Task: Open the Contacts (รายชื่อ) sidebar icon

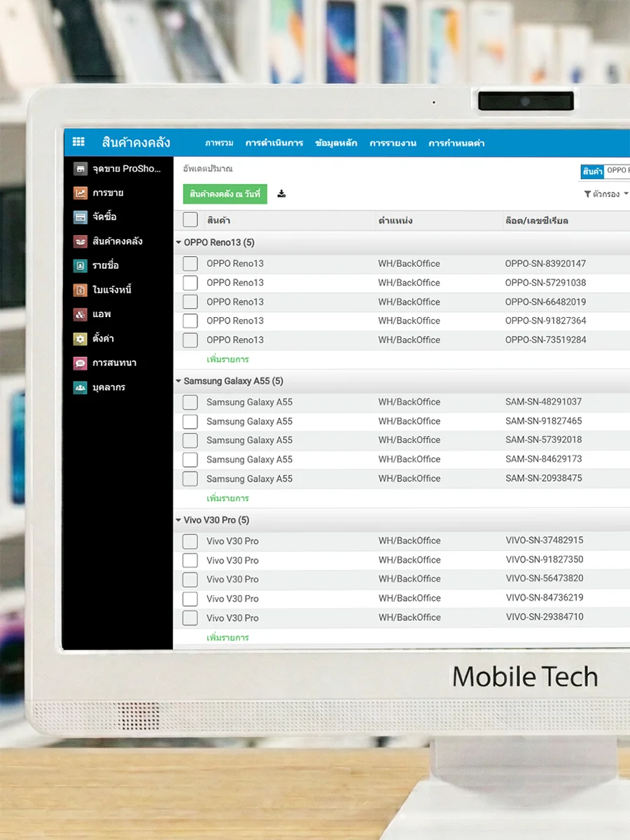Action: click(x=80, y=266)
